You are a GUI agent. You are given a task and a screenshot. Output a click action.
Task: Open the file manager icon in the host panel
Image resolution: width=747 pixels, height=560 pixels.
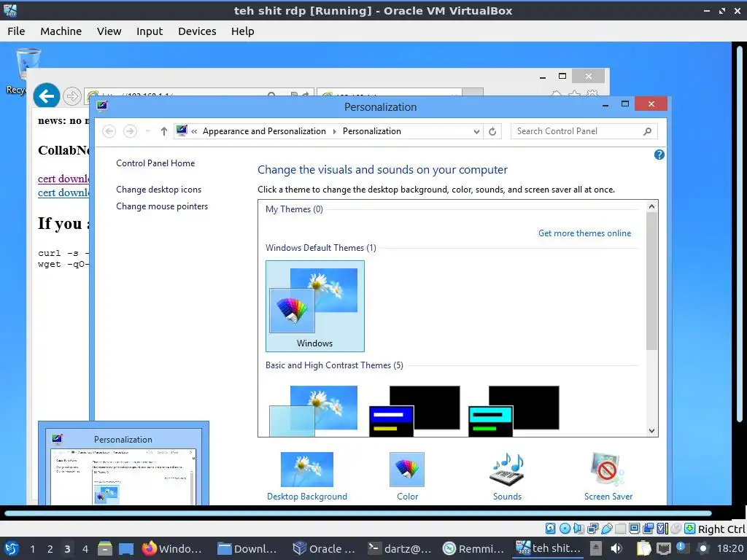click(x=105, y=548)
